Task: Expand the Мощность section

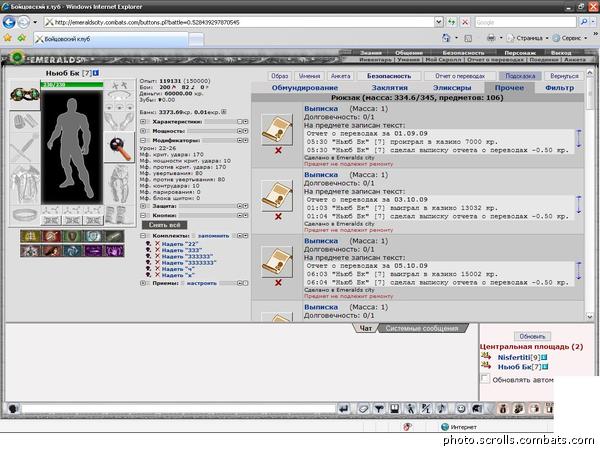Action: [x=143, y=131]
